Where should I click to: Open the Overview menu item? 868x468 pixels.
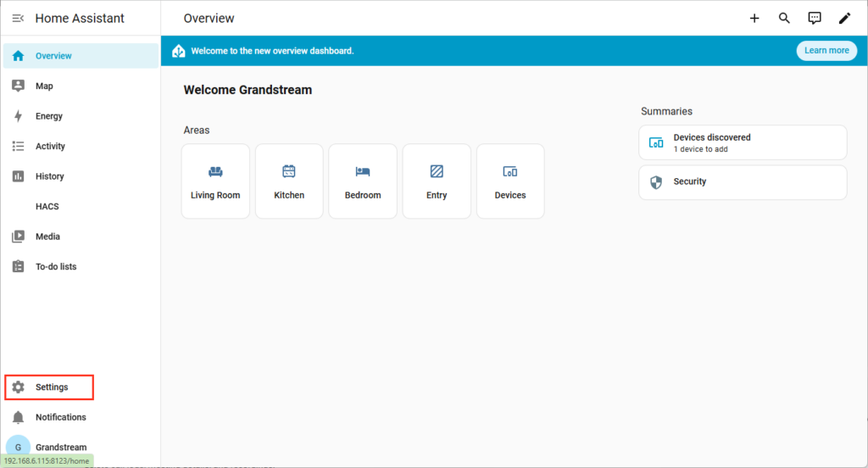pyautogui.click(x=81, y=56)
